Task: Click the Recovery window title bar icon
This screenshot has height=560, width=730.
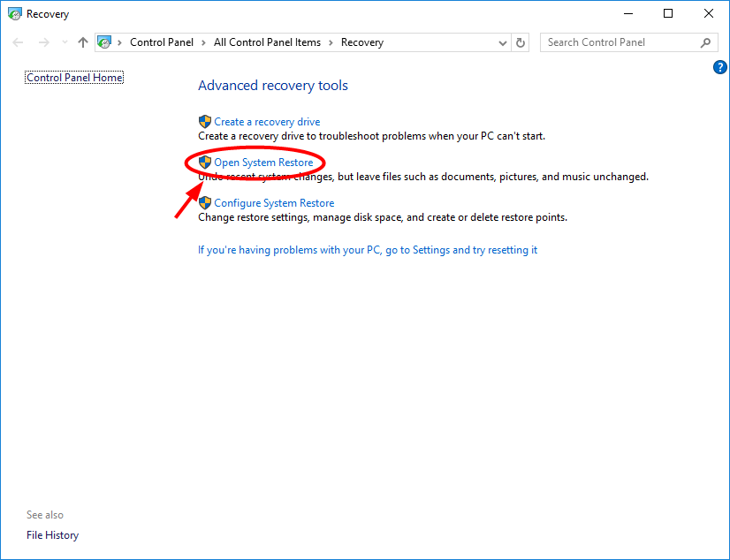Action: click(12, 13)
